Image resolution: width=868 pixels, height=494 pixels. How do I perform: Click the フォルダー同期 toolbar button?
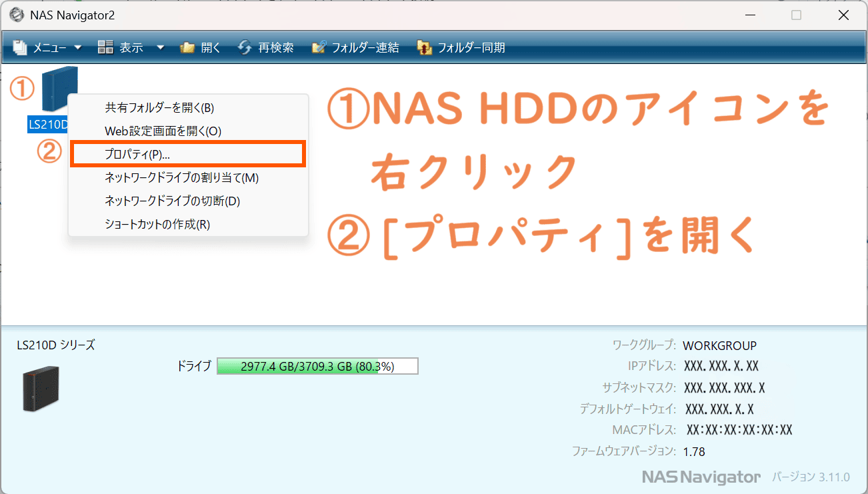pyautogui.click(x=461, y=47)
